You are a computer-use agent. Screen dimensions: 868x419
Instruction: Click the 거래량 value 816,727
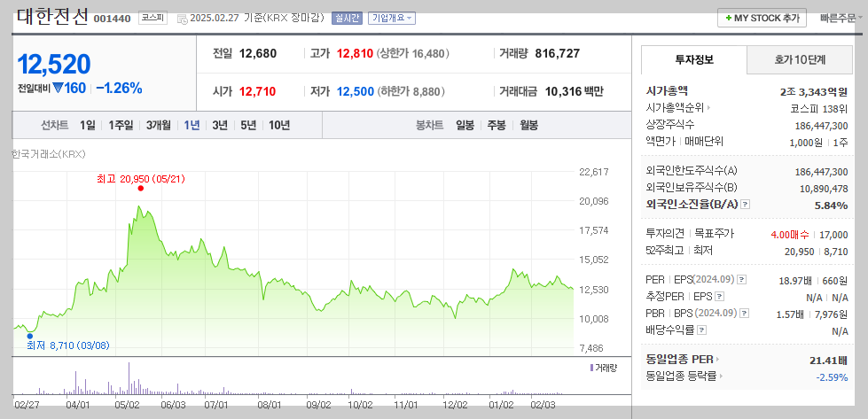point(558,54)
